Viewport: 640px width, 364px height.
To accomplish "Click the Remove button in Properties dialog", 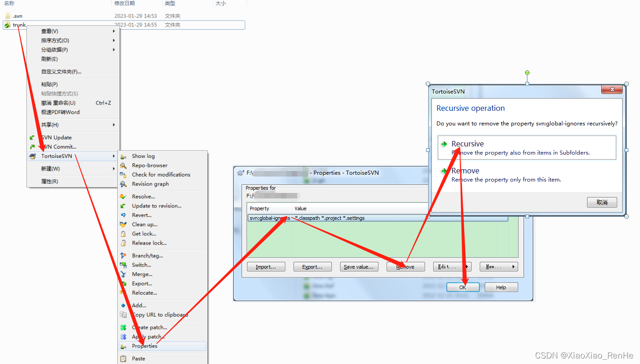I will 406,267.
